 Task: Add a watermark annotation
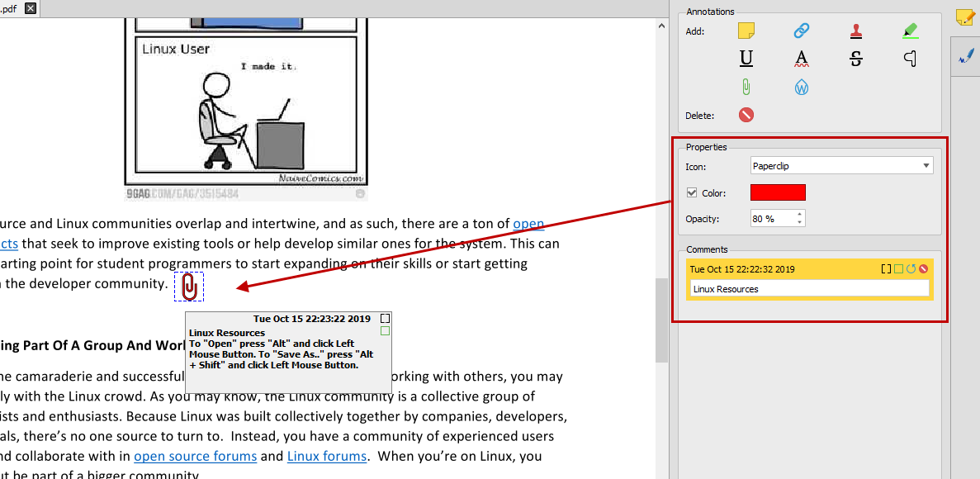[801, 86]
